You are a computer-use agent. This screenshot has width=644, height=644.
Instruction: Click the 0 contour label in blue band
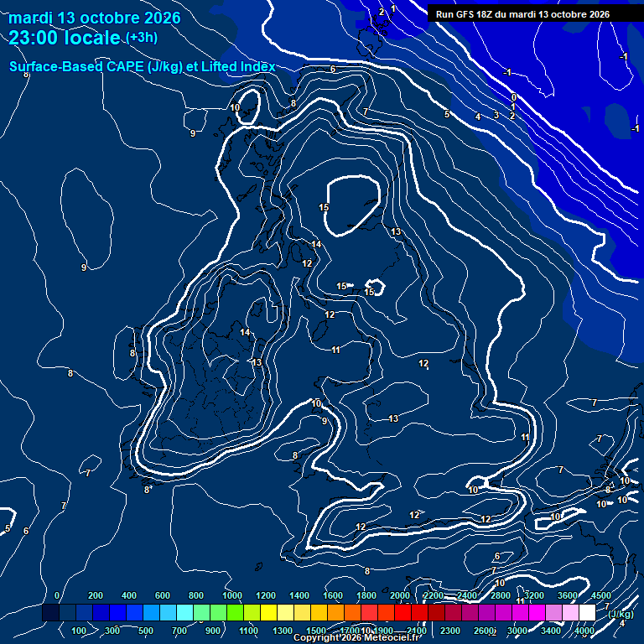(513, 97)
